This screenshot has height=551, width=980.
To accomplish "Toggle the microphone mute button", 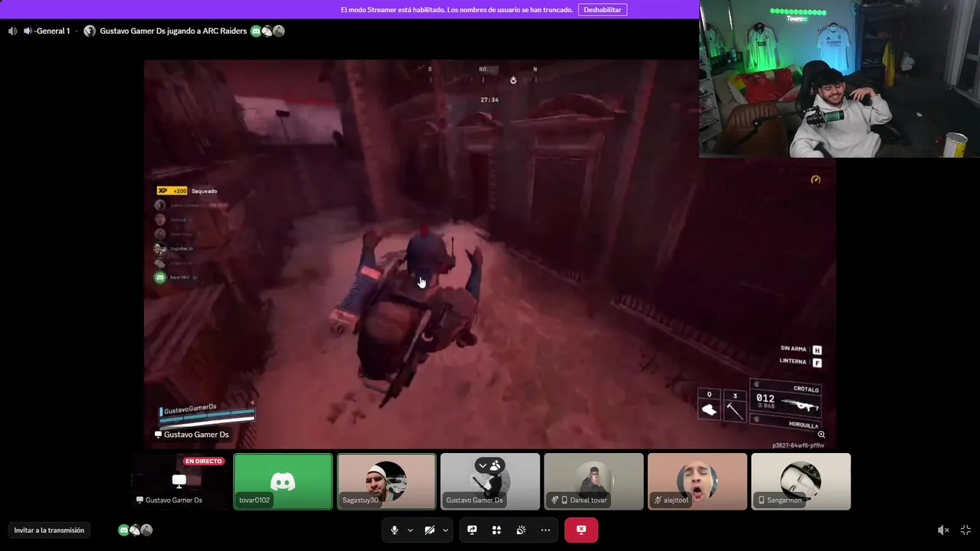I will (x=394, y=530).
